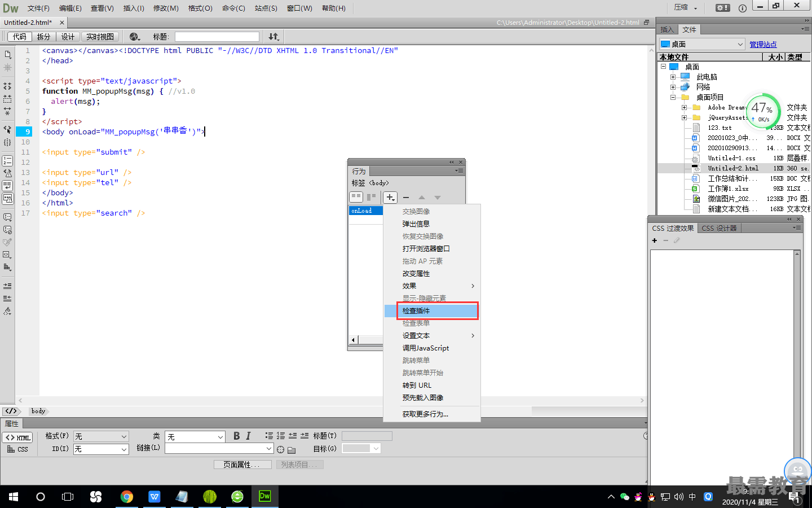Click the Dreamweaver taskbar icon
Screen dimensions: 812x508
pyautogui.click(x=264, y=497)
